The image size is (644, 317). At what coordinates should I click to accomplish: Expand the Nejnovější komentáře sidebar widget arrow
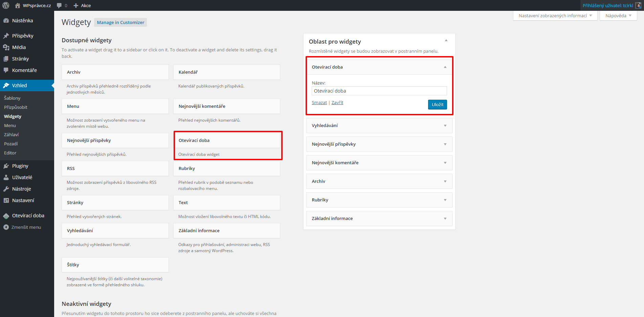[445, 163]
